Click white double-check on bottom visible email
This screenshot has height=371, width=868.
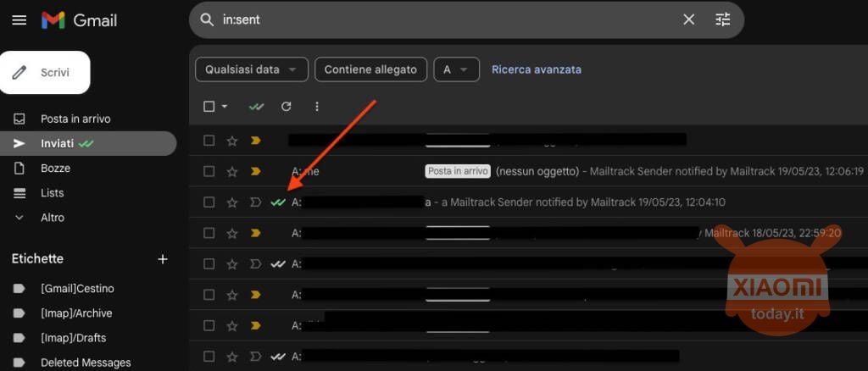tap(278, 357)
